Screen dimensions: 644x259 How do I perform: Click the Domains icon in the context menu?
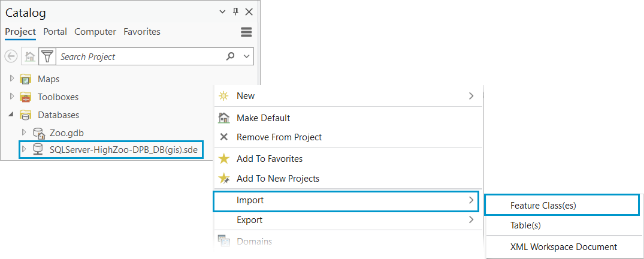[x=224, y=242]
